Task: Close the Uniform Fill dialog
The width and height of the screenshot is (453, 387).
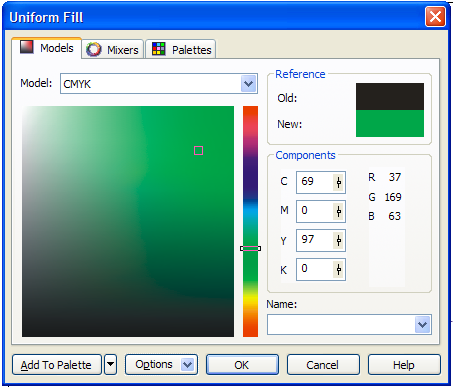Action: (x=435, y=16)
